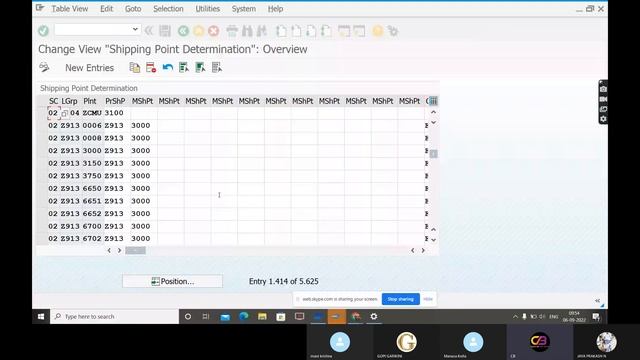Image resolution: width=640 pixels, height=360 pixels.
Task: Click value 3100 in first row
Action: coord(114,113)
